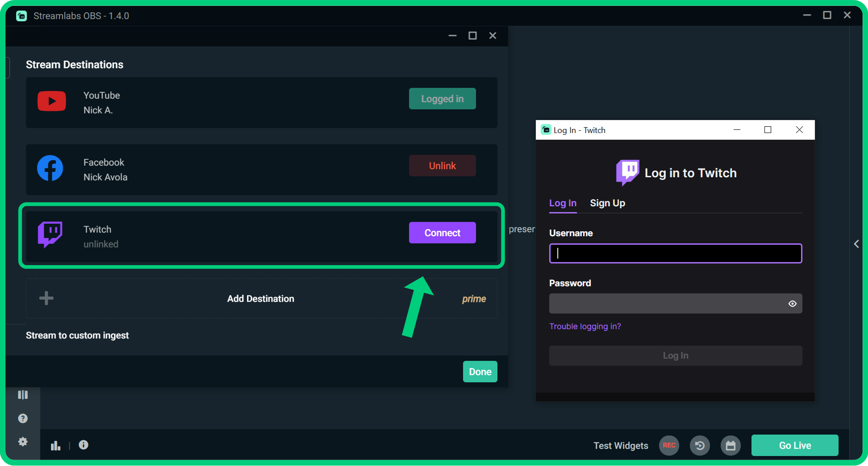
Task: Click the Stream Destinations heading
Action: point(75,65)
